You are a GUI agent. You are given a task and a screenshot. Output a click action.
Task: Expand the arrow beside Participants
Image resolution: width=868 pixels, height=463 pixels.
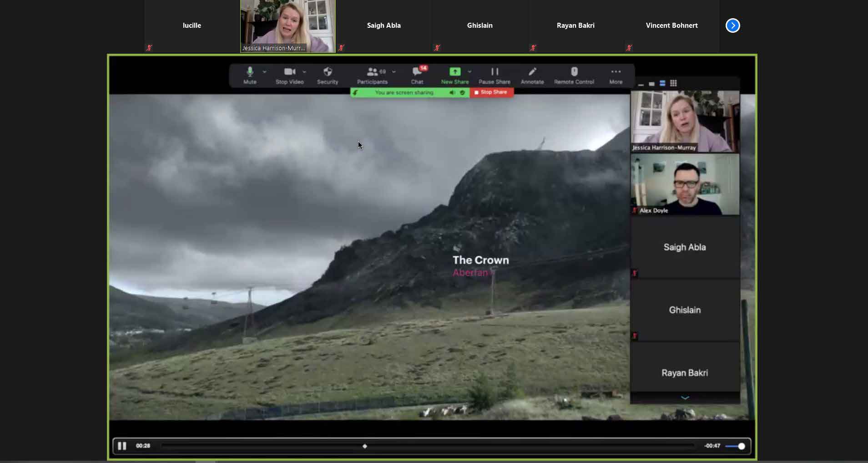click(x=394, y=72)
